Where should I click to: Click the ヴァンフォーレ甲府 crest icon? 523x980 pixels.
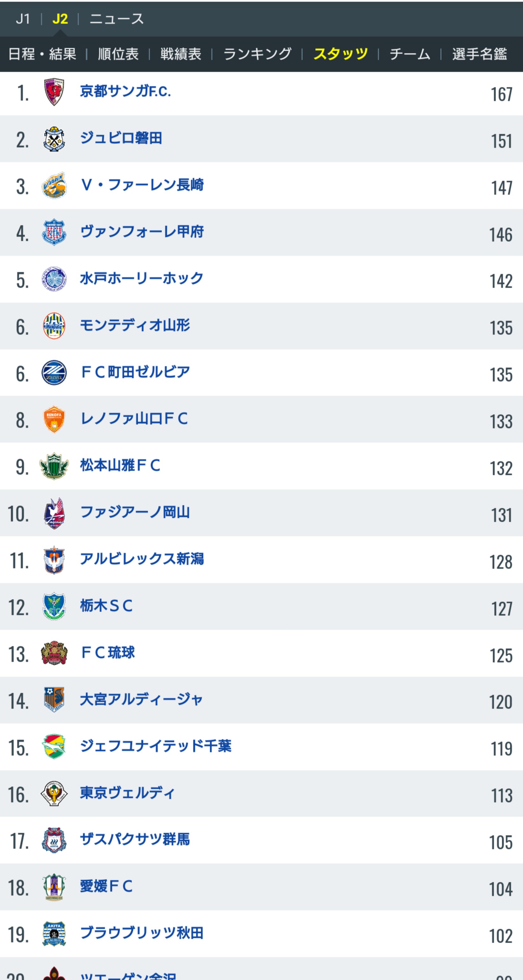point(54,232)
